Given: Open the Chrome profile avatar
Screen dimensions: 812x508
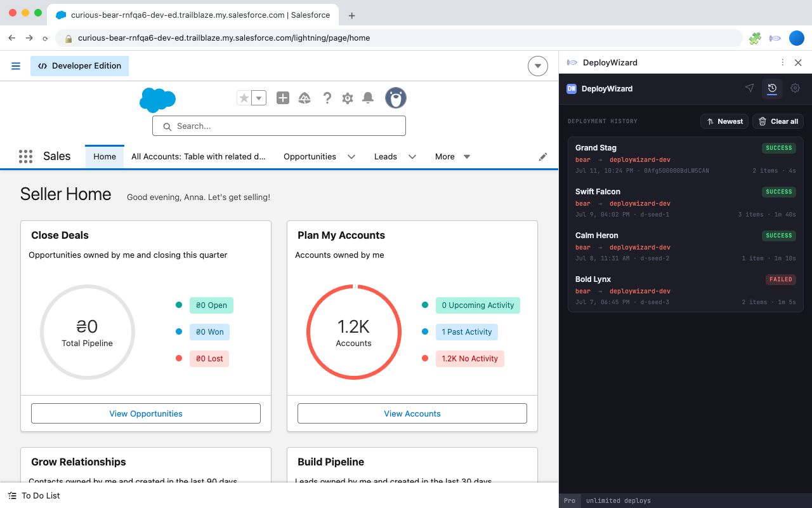Looking at the screenshot, I should (797, 38).
